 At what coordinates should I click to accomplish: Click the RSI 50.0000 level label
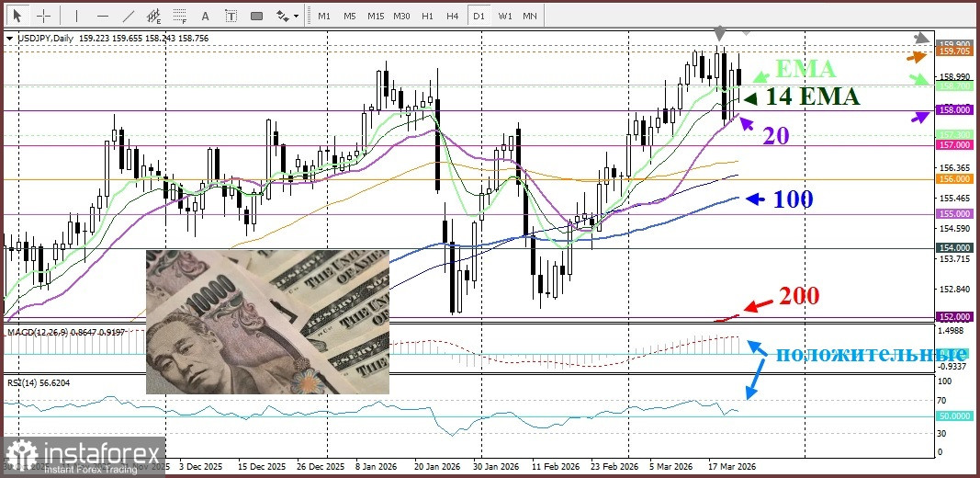tap(953, 415)
